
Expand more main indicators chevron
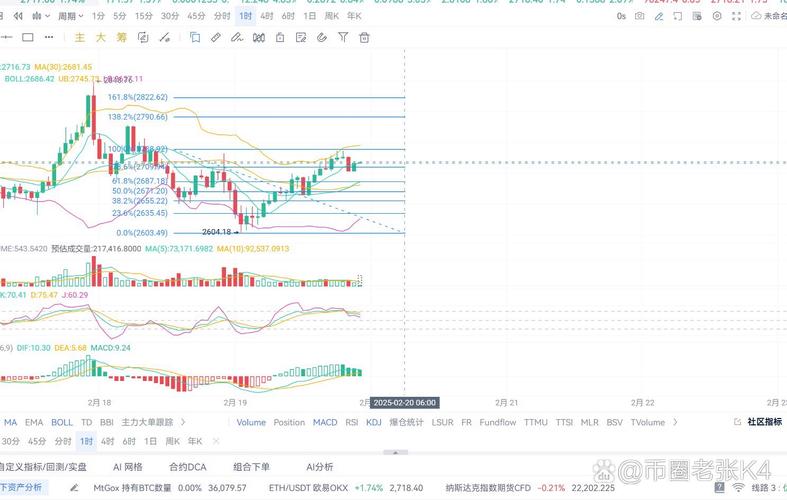point(183,422)
